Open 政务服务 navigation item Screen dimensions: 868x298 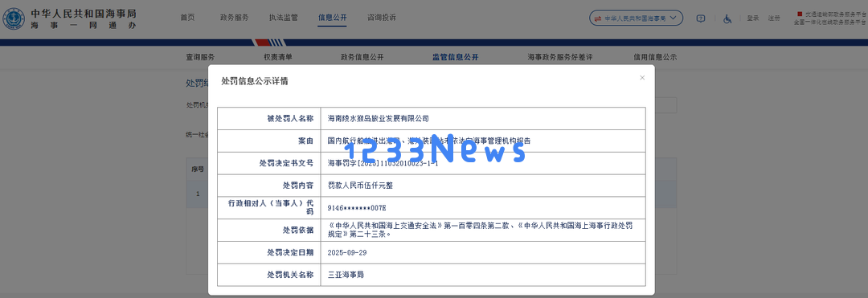[x=234, y=17]
